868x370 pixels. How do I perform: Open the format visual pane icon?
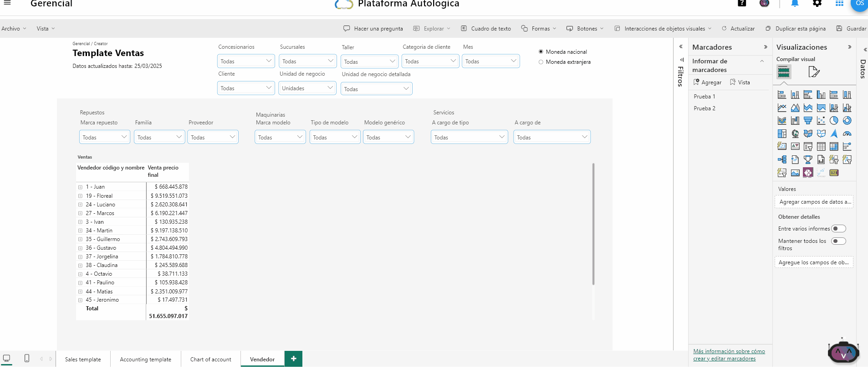[814, 72]
